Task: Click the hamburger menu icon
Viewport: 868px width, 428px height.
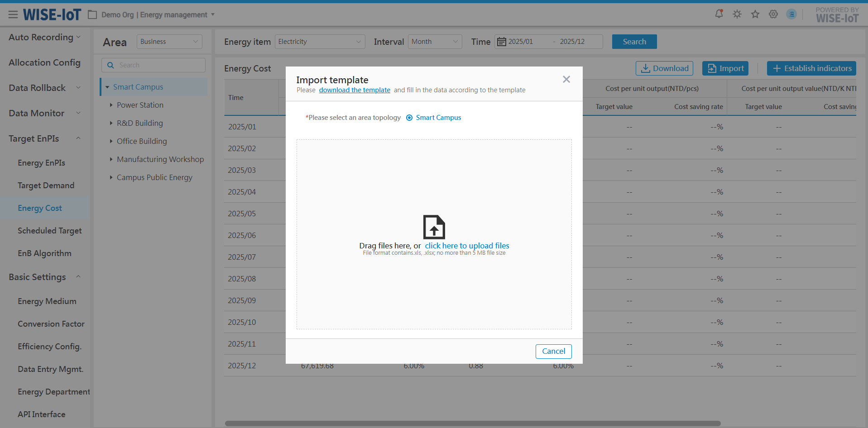Action: coord(13,15)
